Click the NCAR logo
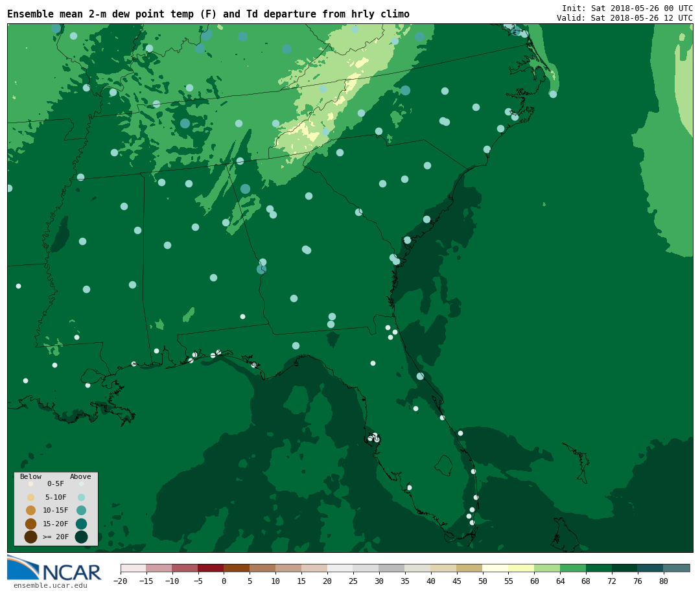Screen dimensions: 700x593 (x=54, y=568)
